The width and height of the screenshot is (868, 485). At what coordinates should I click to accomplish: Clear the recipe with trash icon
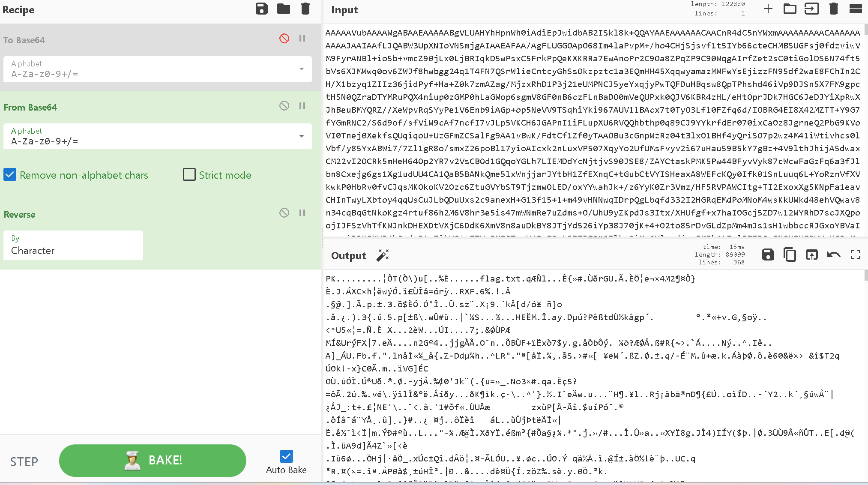(305, 9)
